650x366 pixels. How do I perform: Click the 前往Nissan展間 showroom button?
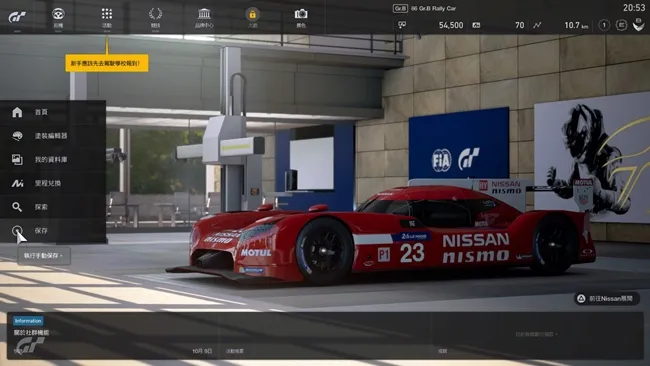607,298
